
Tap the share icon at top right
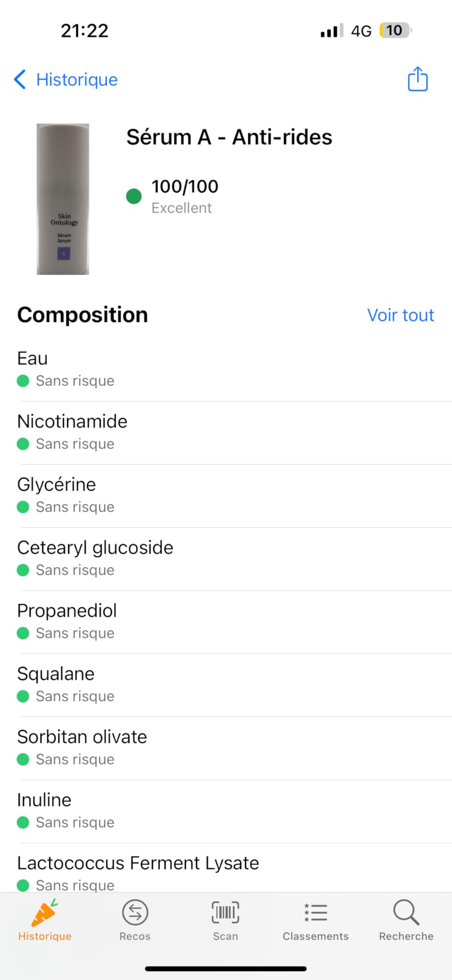click(x=417, y=79)
